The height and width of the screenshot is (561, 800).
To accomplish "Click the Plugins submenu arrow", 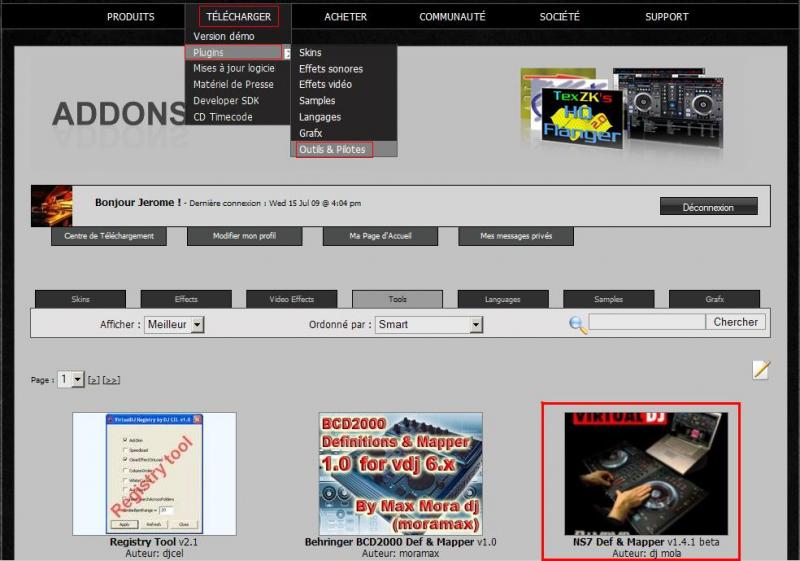I will tap(287, 53).
